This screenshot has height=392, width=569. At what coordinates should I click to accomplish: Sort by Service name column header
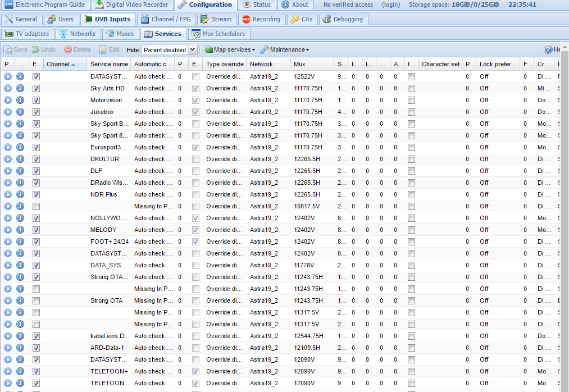(109, 64)
